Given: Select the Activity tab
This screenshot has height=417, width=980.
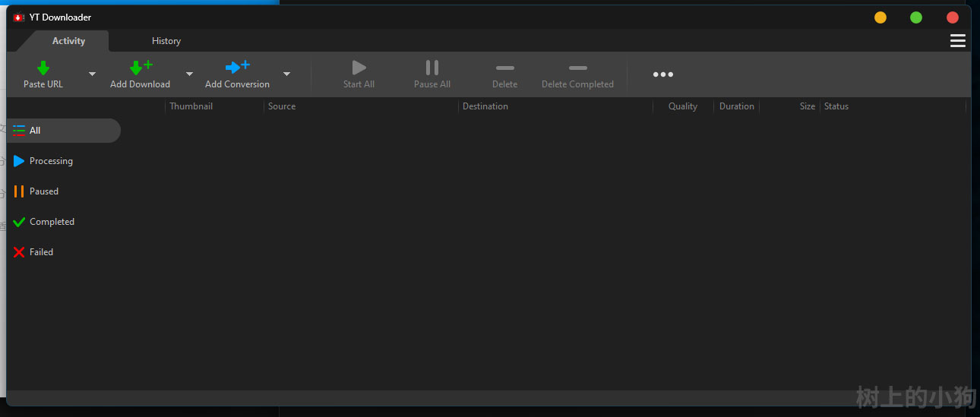Looking at the screenshot, I should pos(68,41).
